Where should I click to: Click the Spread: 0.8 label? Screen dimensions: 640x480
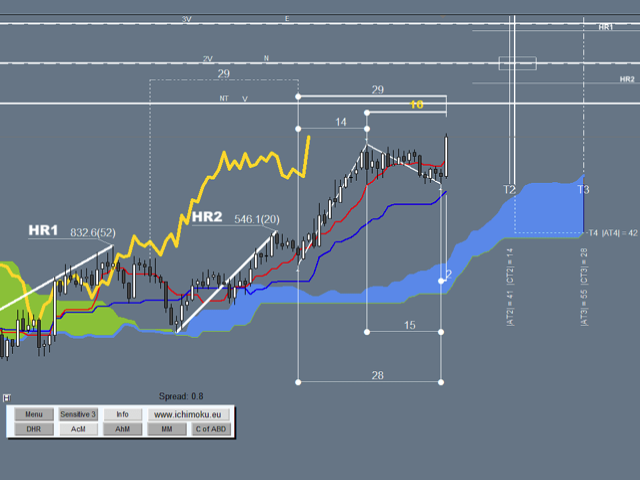[181, 396]
